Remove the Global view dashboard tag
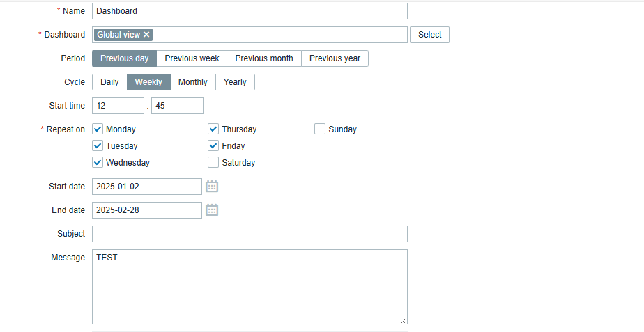 click(x=146, y=35)
